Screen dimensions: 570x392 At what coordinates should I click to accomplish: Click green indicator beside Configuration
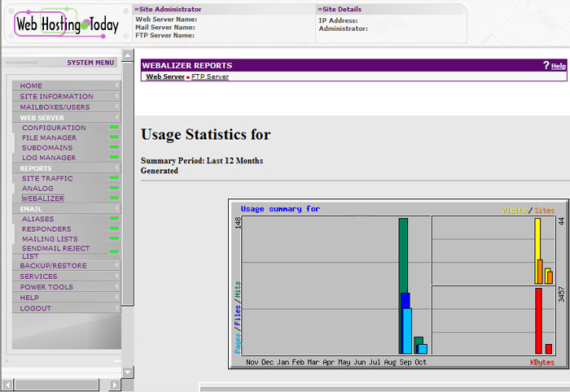(114, 128)
